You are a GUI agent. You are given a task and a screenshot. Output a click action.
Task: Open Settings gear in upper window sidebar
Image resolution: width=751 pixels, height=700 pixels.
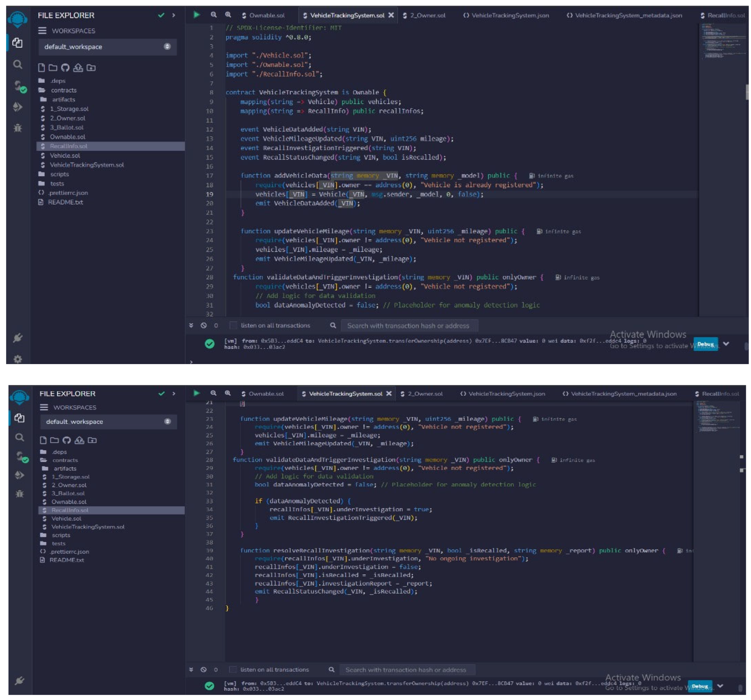17,359
